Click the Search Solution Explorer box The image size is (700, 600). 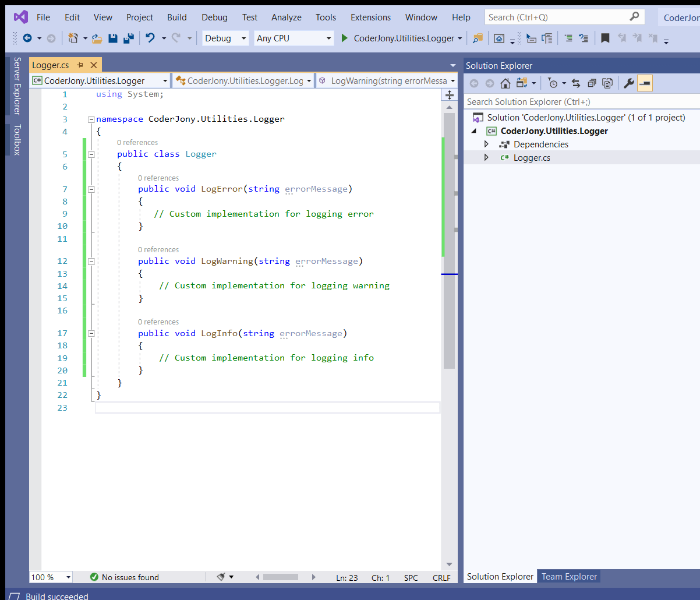(553, 101)
